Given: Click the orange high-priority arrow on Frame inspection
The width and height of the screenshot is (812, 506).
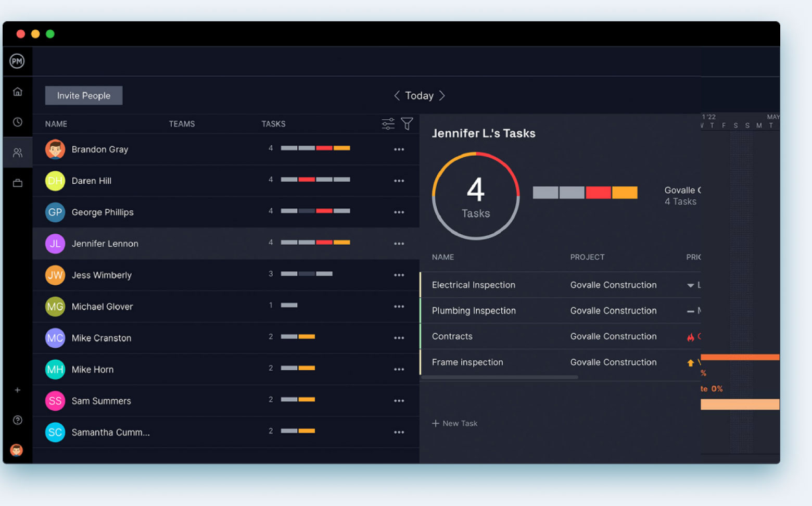Looking at the screenshot, I should tap(691, 362).
